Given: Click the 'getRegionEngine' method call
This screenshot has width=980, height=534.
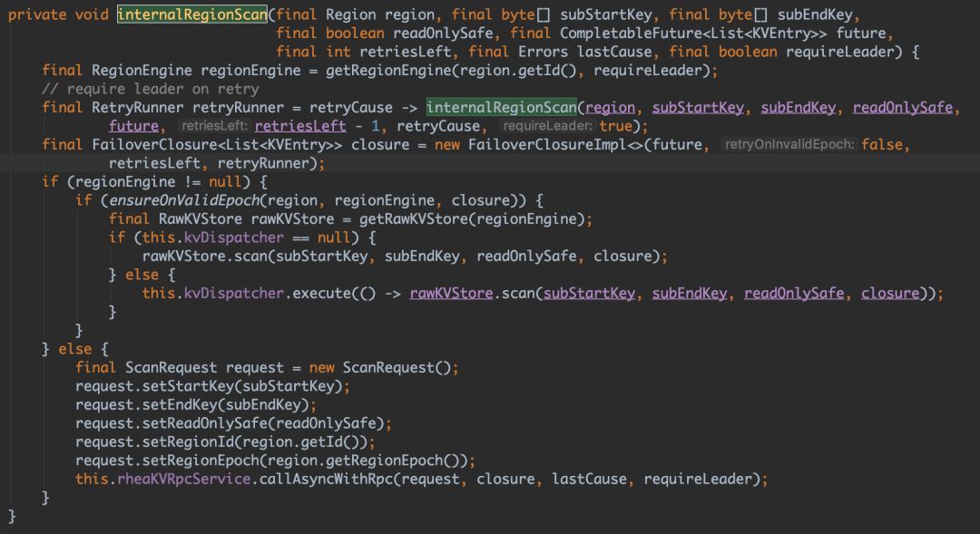Looking at the screenshot, I should coord(388,71).
